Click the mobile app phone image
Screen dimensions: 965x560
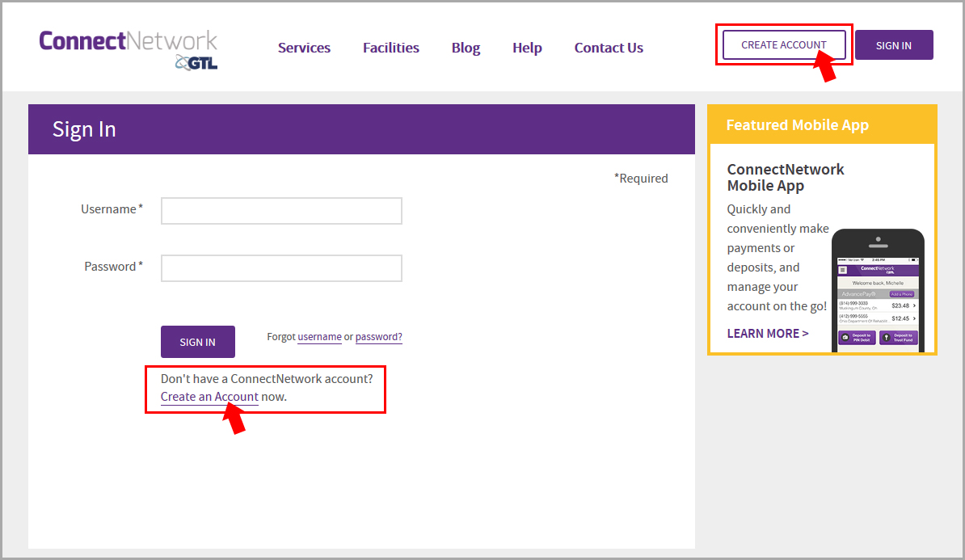pos(878,290)
